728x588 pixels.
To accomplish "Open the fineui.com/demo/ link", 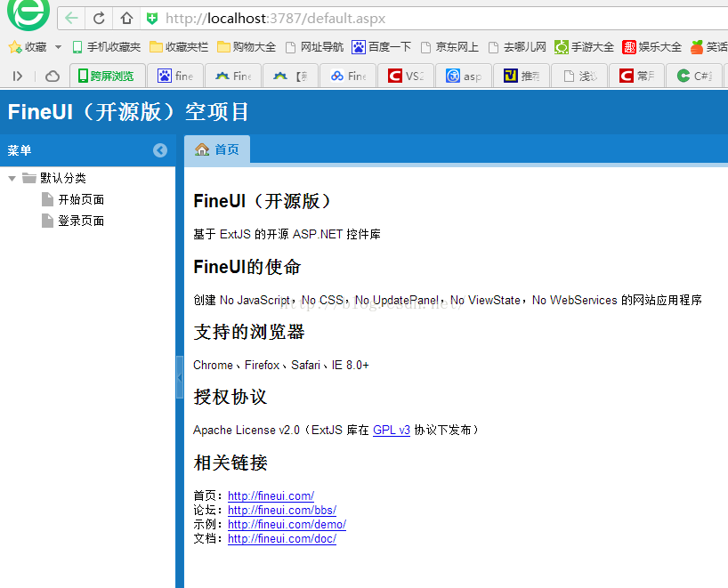I will click(x=287, y=525).
